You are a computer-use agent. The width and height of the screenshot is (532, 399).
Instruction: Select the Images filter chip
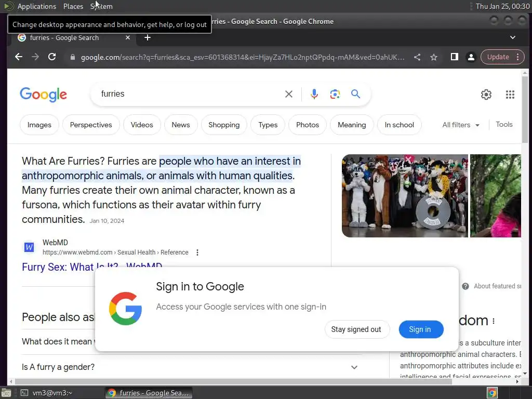coord(39,125)
